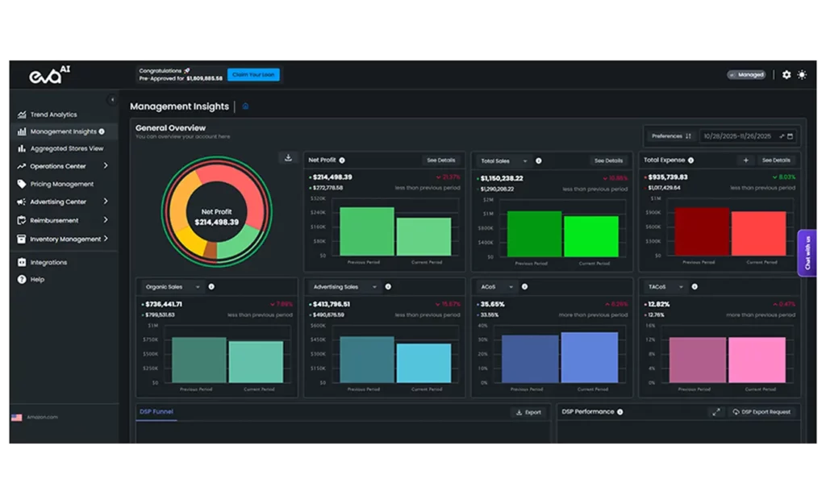Click the Claim Your Loan button
The width and height of the screenshot is (826, 504).
(x=253, y=75)
